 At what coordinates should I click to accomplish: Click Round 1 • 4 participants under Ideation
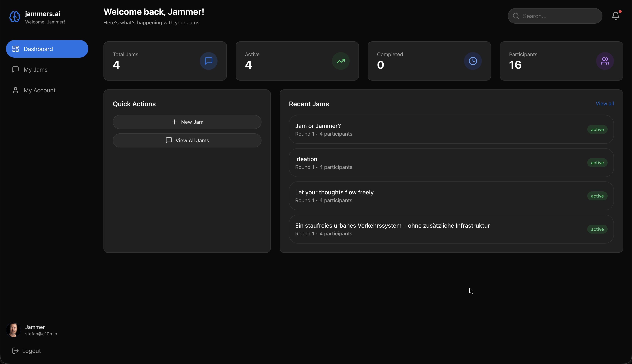324,167
